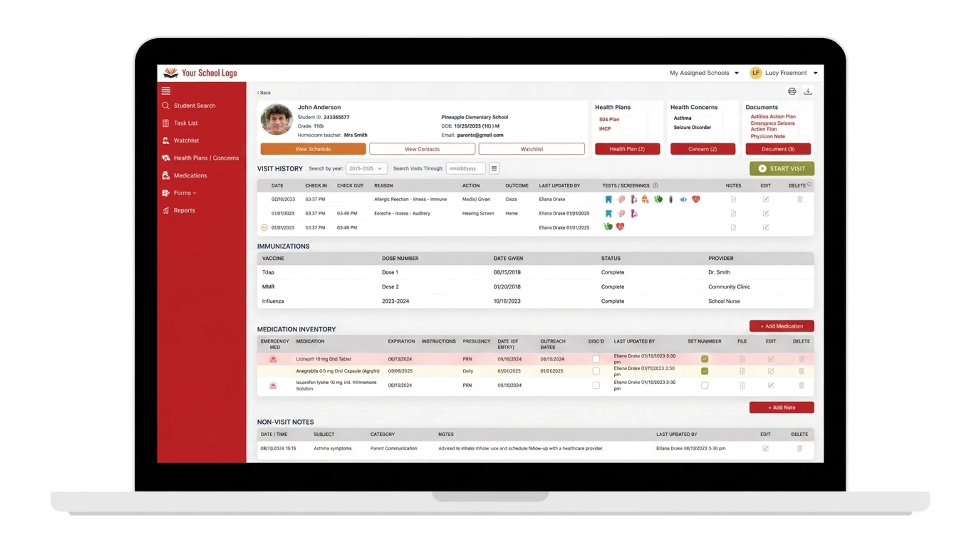Edit the Hearing Screen visit row

click(x=765, y=213)
